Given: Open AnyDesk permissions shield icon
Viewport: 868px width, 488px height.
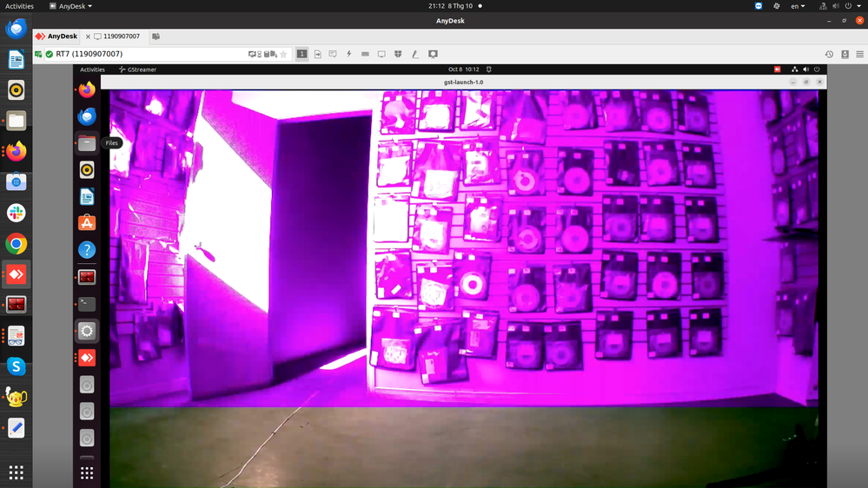Looking at the screenshot, I should (398, 54).
